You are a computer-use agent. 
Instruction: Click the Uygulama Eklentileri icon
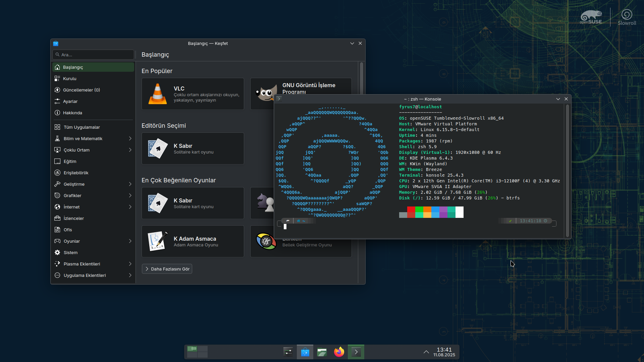[57, 275]
